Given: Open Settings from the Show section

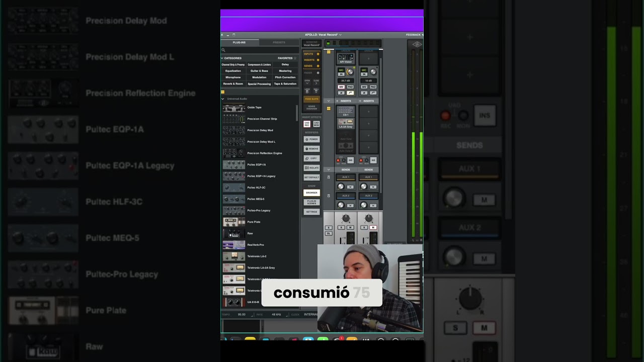Looking at the screenshot, I should tap(311, 212).
